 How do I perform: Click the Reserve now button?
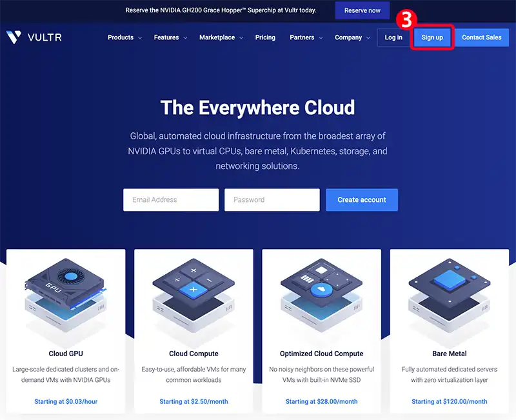point(362,10)
